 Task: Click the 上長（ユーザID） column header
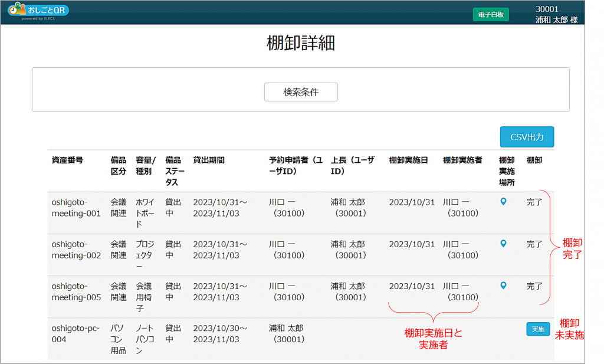click(x=353, y=166)
